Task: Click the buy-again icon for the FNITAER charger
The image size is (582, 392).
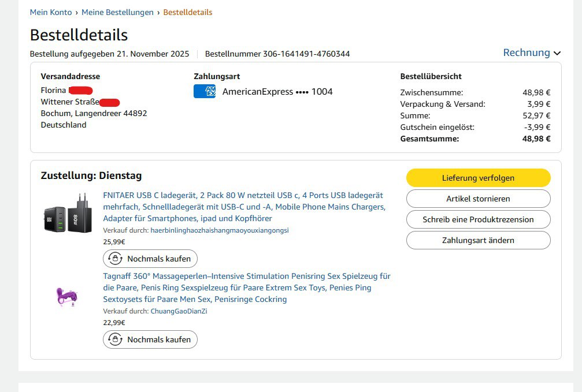Action: point(116,259)
